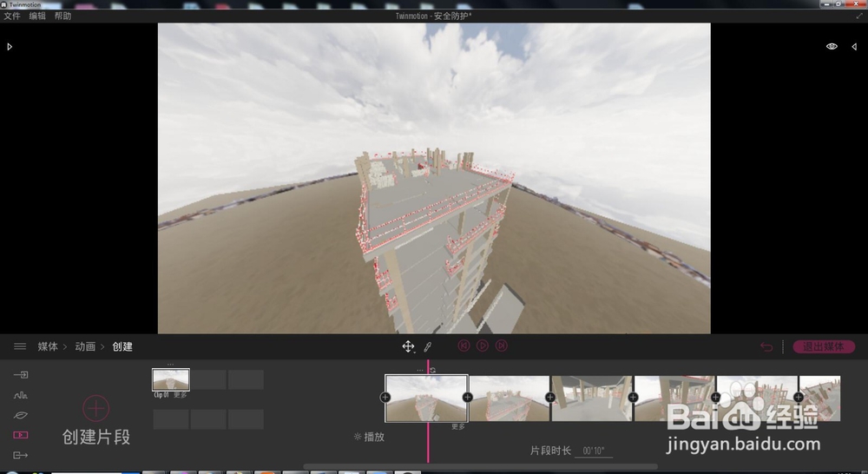Click the Windows Start button on the taskbar
This screenshot has height=474, width=868.
tap(11, 472)
